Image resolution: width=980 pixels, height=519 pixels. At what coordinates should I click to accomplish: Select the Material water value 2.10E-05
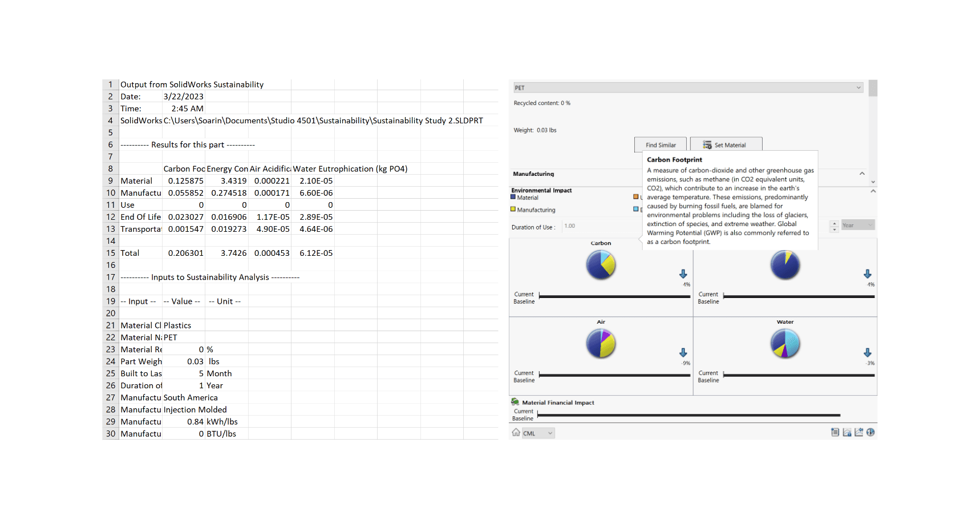313,181
